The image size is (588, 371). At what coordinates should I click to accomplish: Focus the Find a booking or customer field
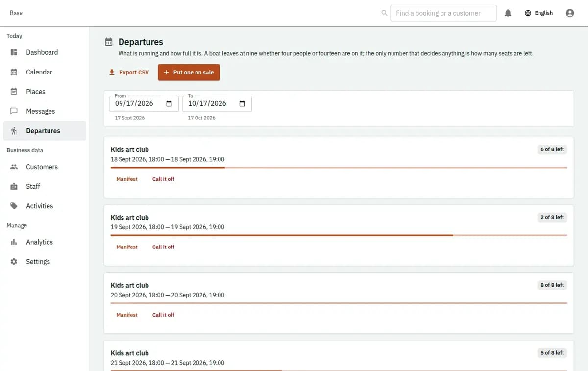[443, 13]
